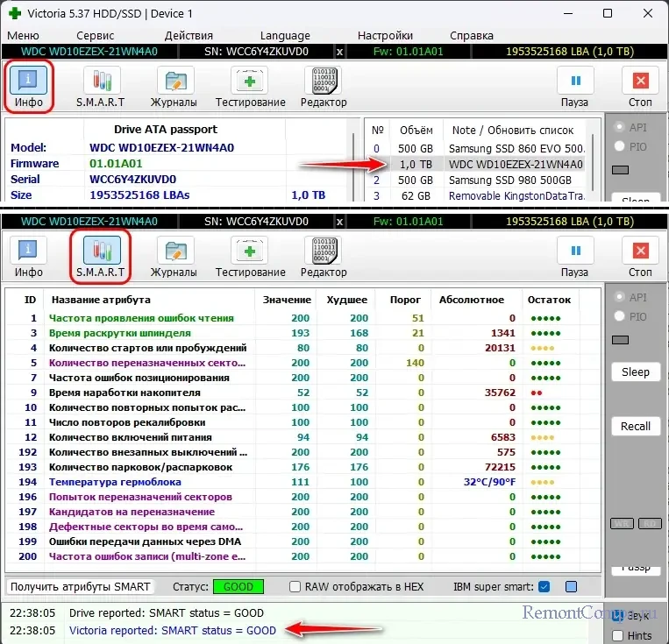669x644 pixels.
Task: Open the Редактор hex editor in the lower toolbar
Action: coord(324,258)
